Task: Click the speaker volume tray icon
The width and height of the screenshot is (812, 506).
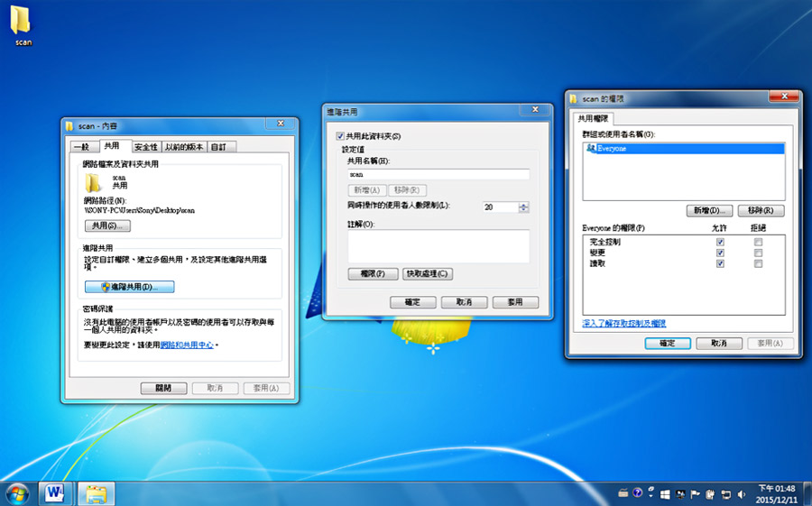Action: tap(741, 494)
